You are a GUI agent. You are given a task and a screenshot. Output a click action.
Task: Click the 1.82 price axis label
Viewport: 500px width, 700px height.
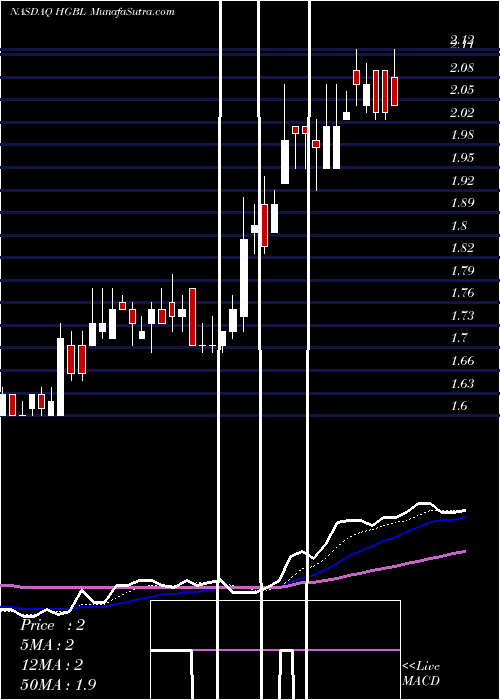pos(462,248)
